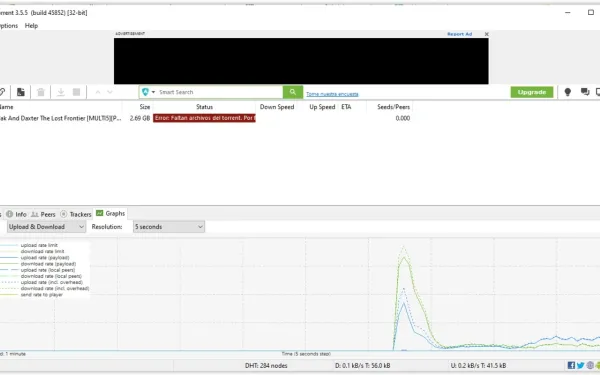The image size is (600, 375).
Task: Click the Create New Torrent file icon
Action: coord(21,92)
